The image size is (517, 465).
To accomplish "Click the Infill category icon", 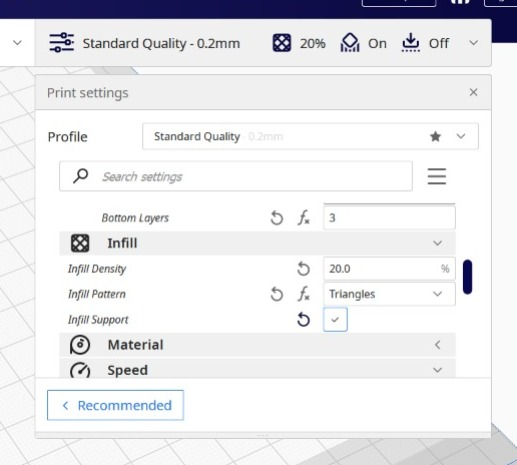I will pos(80,243).
